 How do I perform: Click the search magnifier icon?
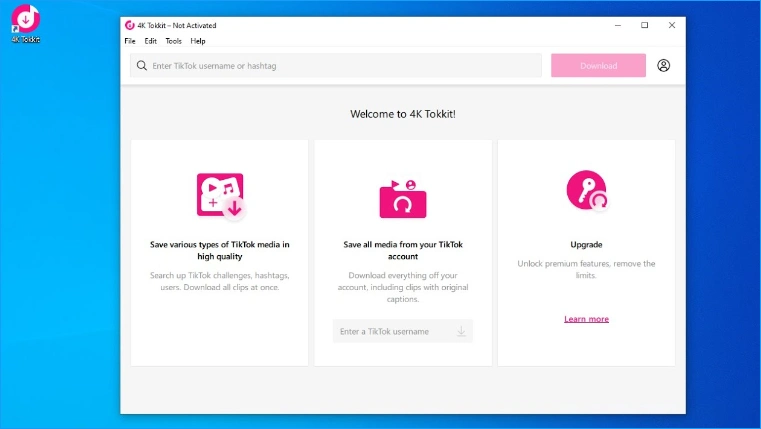pos(141,66)
